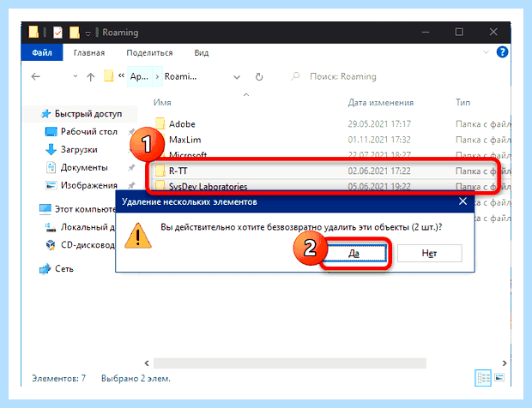Open Изображения in navigation pane
532x408 pixels.
pyautogui.click(x=89, y=185)
